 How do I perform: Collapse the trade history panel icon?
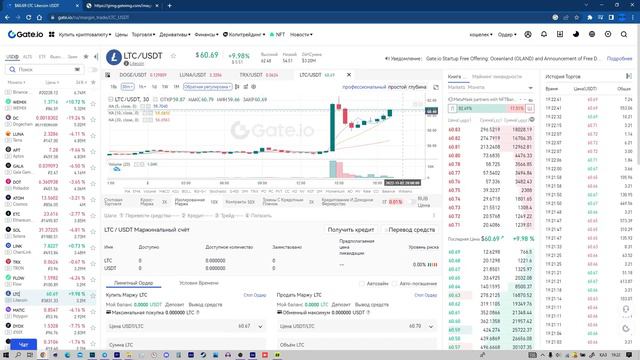click(x=629, y=76)
